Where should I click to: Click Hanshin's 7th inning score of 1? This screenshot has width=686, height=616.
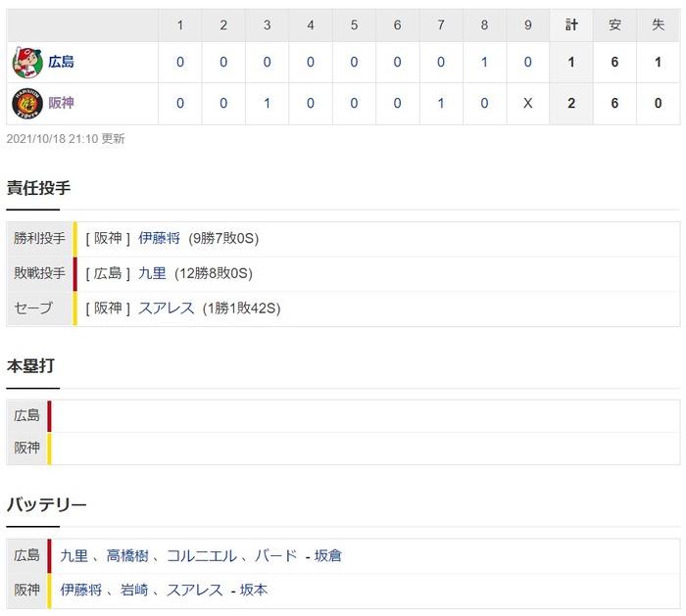[x=441, y=103]
